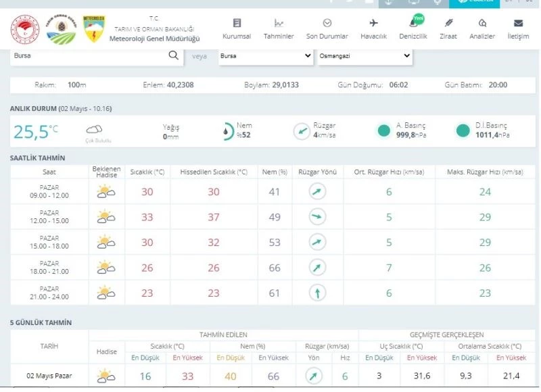Screen dimensions: 541x392
Task: Open the Havacılık airplane icon
Action: [373, 24]
